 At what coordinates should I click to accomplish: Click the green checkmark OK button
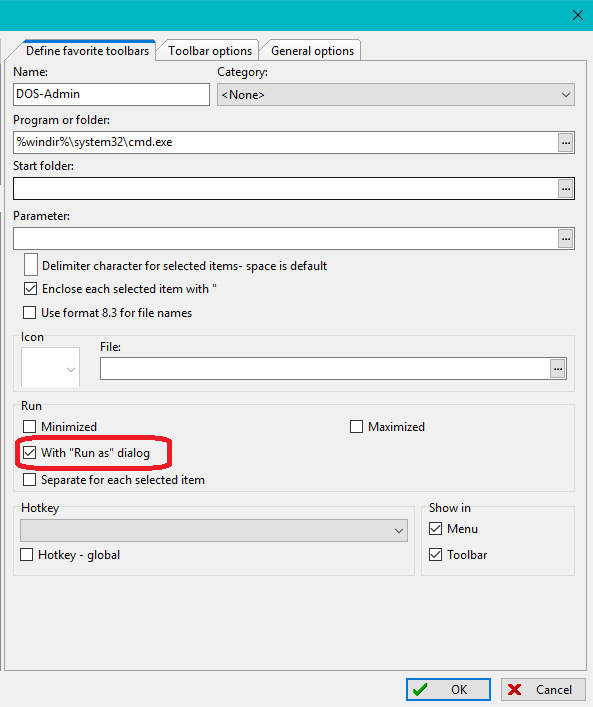coord(448,689)
